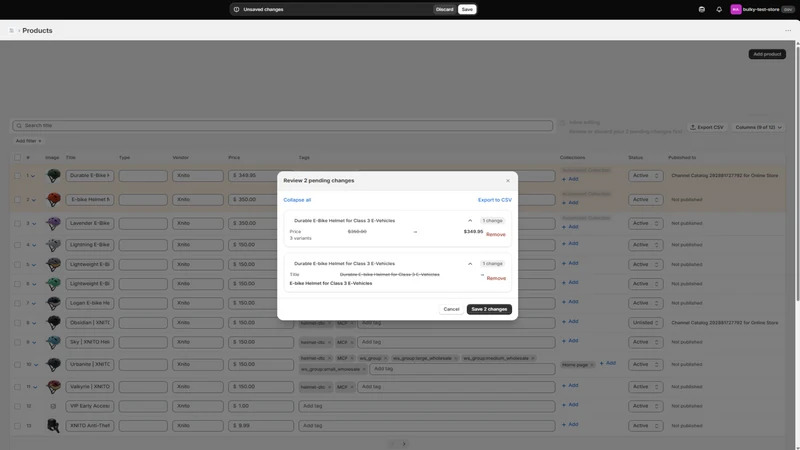Remove helmet-dtc tag in Valkyrie row
The width and height of the screenshot is (800, 450).
pos(329,387)
